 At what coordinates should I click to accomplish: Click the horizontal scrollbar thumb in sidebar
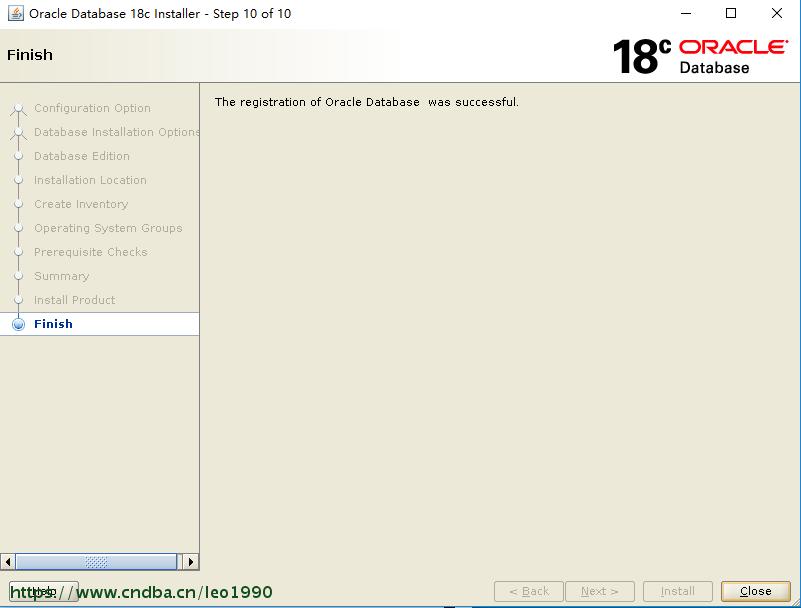(96, 562)
